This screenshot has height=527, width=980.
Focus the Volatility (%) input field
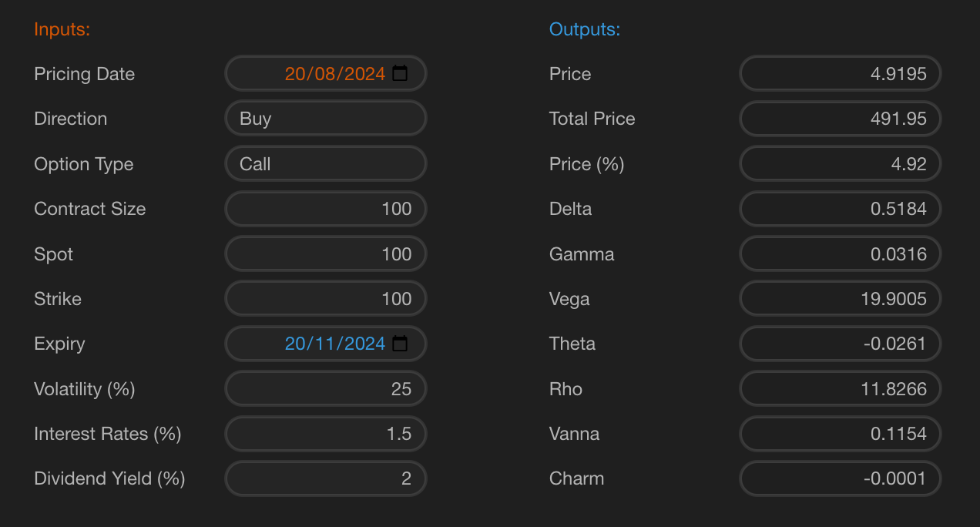325,389
